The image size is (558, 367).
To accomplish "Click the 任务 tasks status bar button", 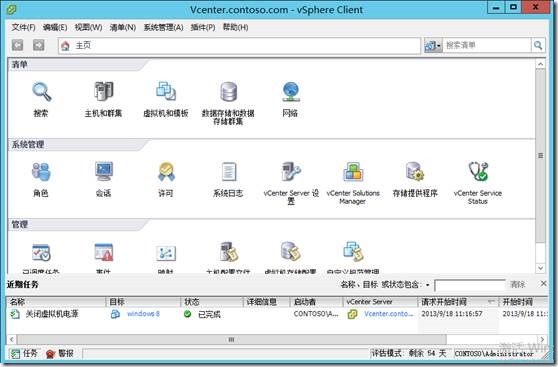I will (x=23, y=353).
